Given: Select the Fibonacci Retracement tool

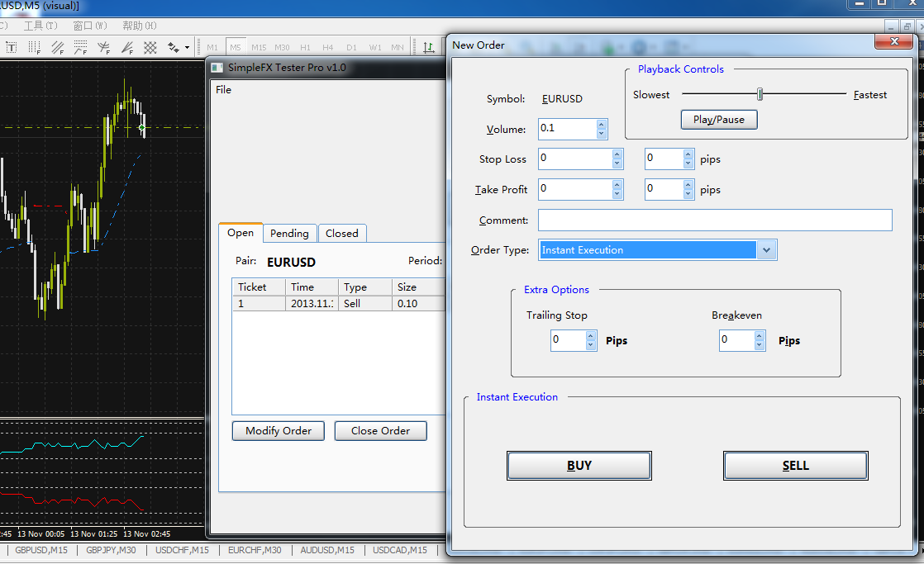Looking at the screenshot, I should click(81, 48).
